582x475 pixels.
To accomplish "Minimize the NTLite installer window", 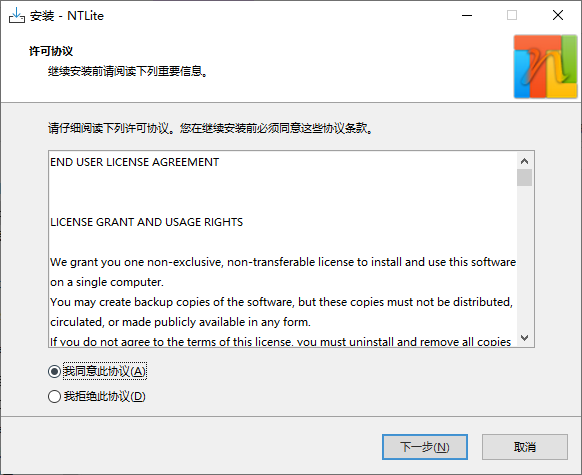I will point(467,16).
